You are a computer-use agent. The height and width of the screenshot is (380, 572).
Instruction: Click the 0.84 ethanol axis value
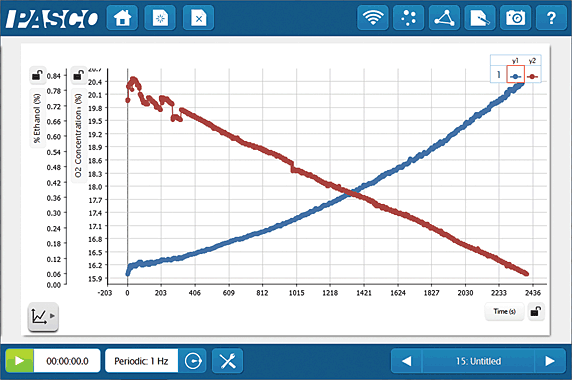tap(54, 76)
